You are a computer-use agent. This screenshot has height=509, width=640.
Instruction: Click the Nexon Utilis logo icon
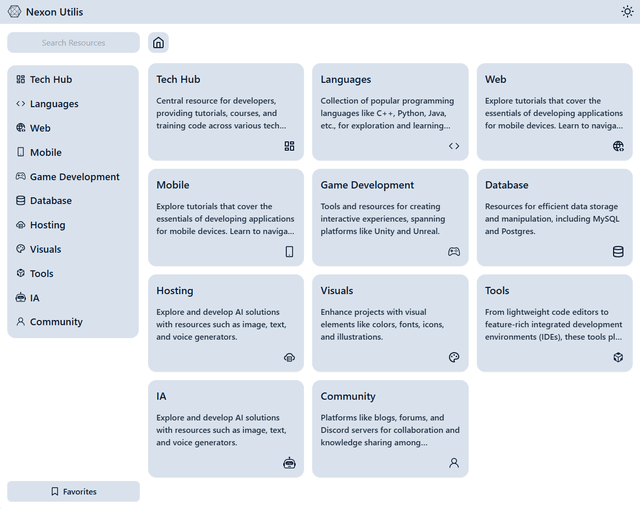[14, 12]
